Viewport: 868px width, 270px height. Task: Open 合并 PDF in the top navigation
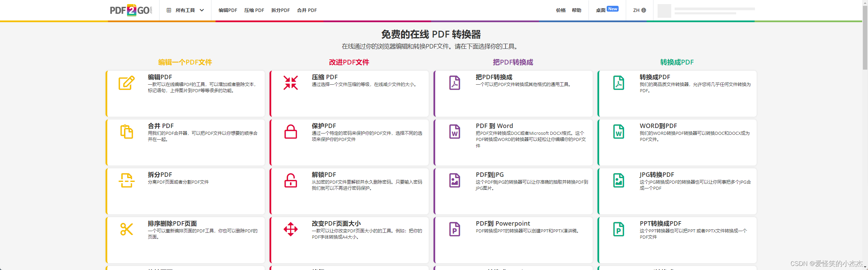coord(307,10)
